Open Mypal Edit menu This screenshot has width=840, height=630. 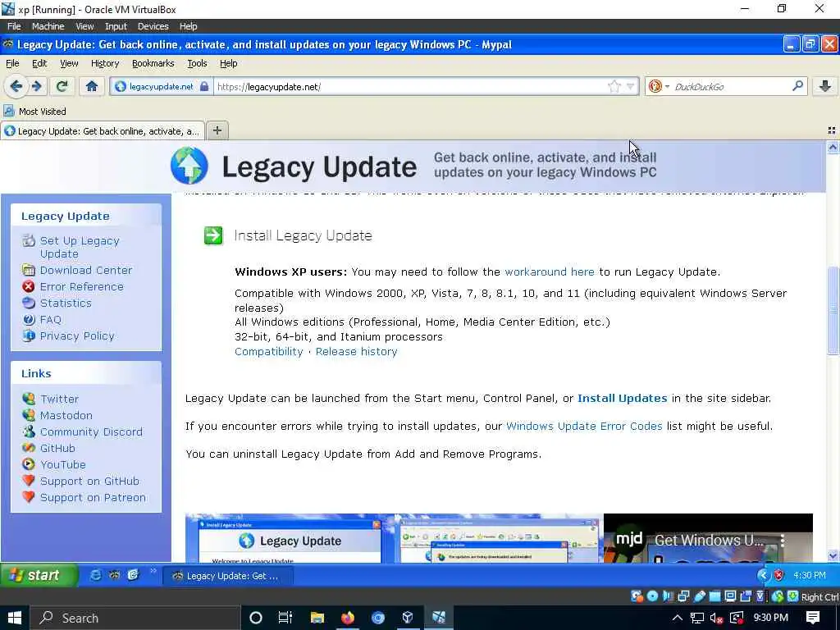click(x=39, y=63)
